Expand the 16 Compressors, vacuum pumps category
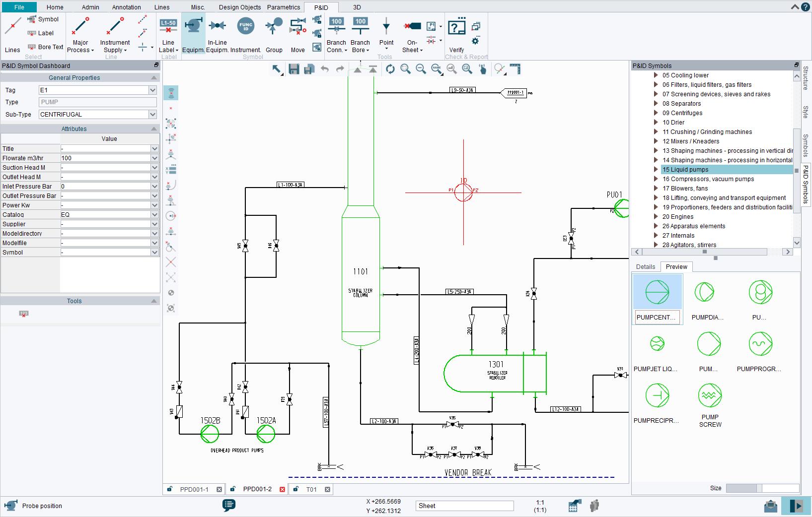 point(656,179)
